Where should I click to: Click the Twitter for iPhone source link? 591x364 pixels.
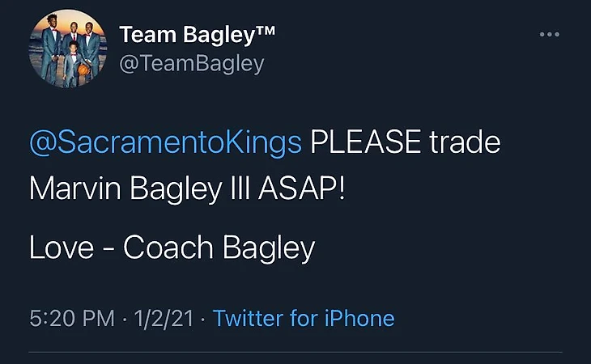tap(304, 318)
